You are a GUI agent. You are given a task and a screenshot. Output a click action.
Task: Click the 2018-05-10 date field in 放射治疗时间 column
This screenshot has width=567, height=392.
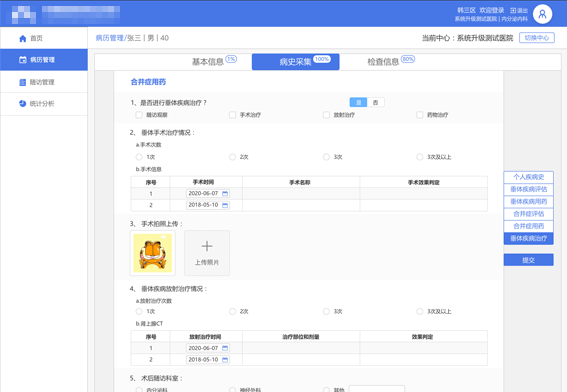[208, 359]
